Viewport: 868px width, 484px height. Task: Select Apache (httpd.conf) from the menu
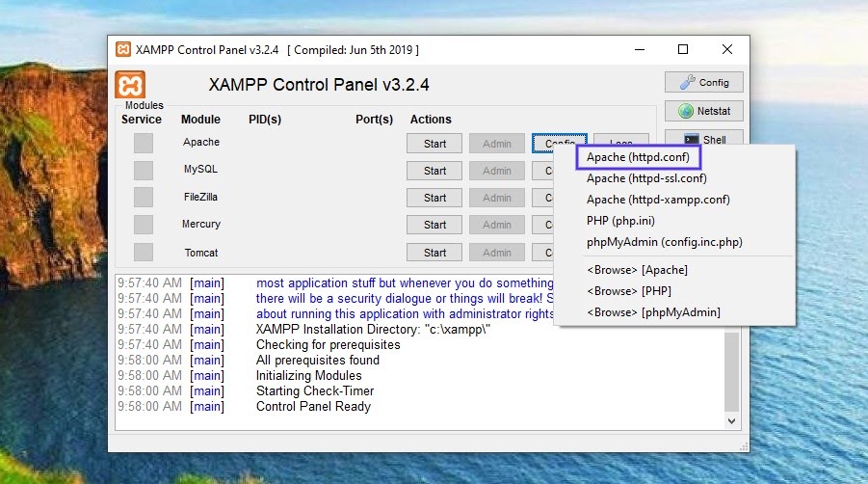click(639, 157)
